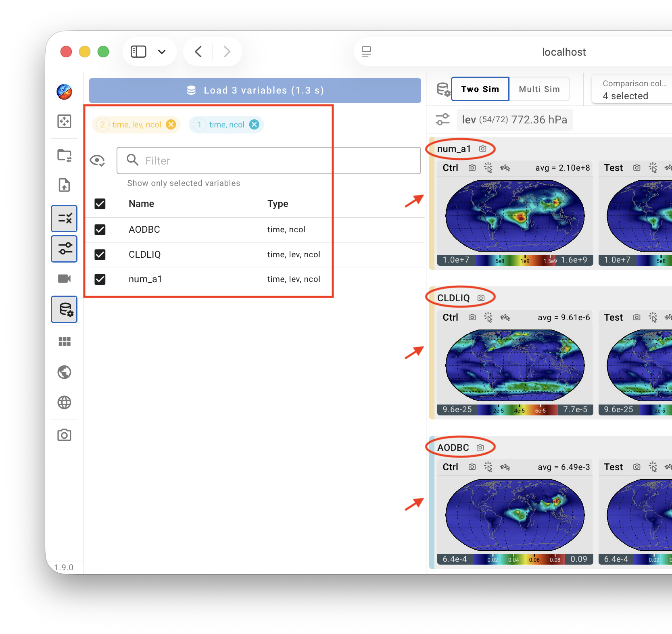Screen dimensions: 672x634
Task: Toggle show only selected variables eye icon
Action: pyautogui.click(x=97, y=161)
